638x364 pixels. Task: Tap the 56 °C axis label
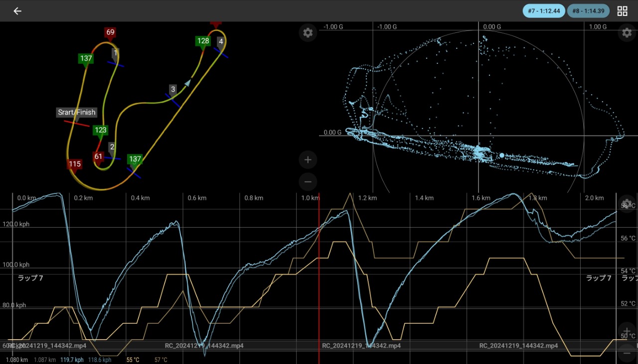pos(628,239)
